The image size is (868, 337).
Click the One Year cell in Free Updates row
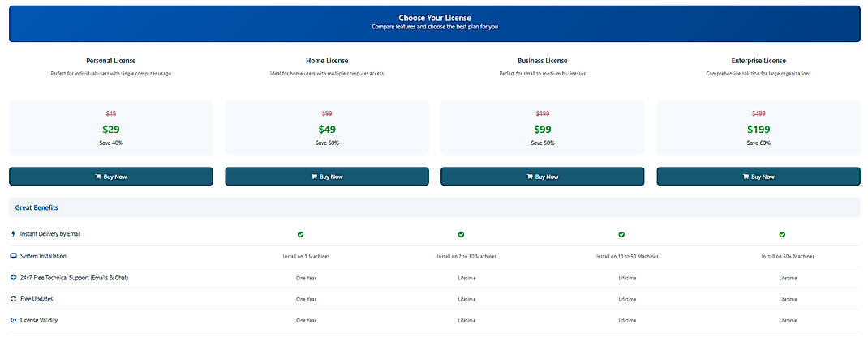(x=306, y=300)
